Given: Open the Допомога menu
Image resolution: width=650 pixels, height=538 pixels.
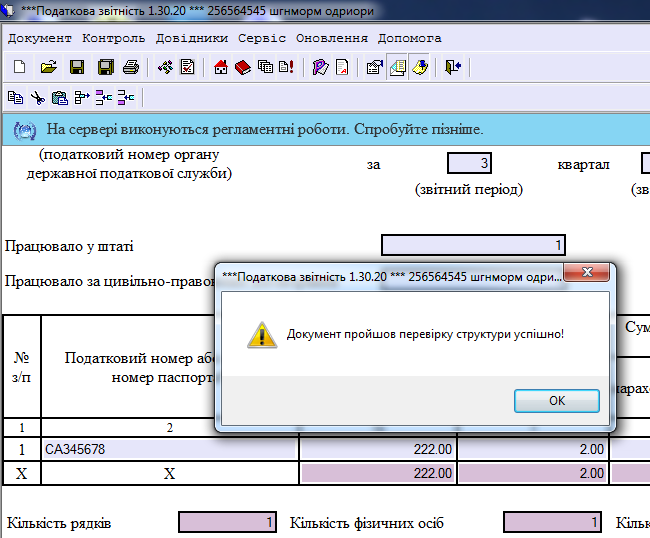Looking at the screenshot, I should (409, 38).
